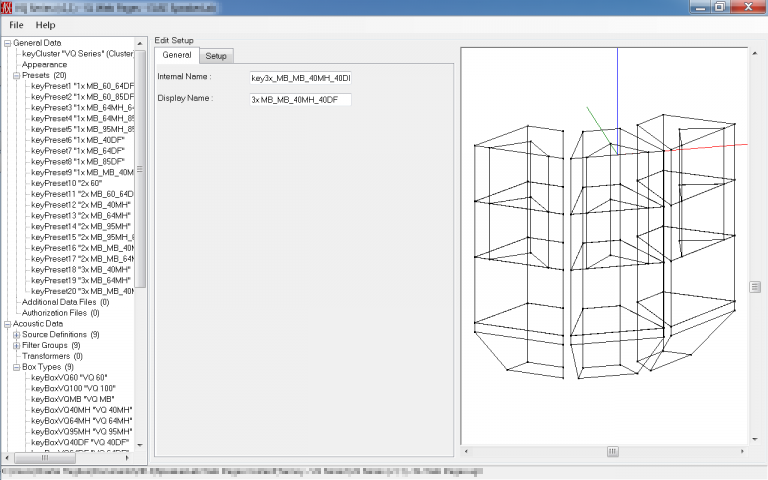Select the Appearance tree item
The width and height of the screenshot is (768, 480).
(x=44, y=65)
